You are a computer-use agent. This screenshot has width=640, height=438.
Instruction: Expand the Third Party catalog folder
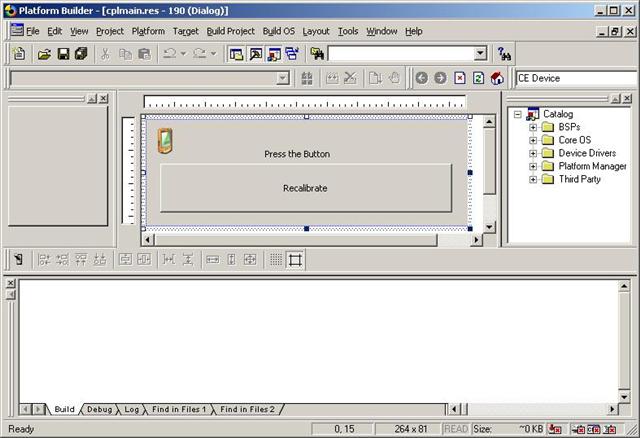coord(533,180)
